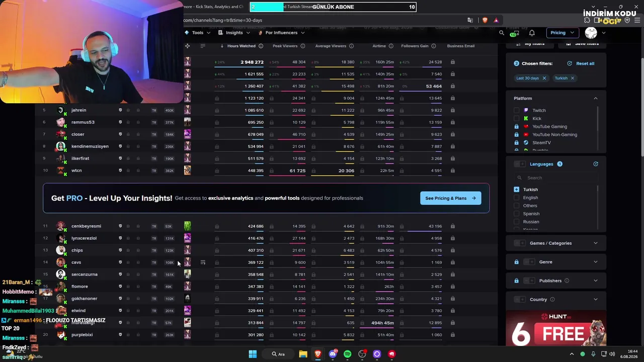Open the jahrein channel link

click(x=78, y=110)
